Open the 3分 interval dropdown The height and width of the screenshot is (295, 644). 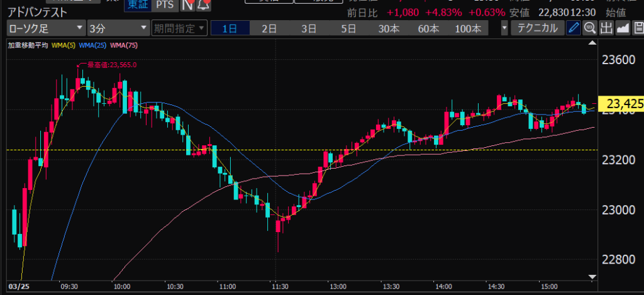click(117, 28)
